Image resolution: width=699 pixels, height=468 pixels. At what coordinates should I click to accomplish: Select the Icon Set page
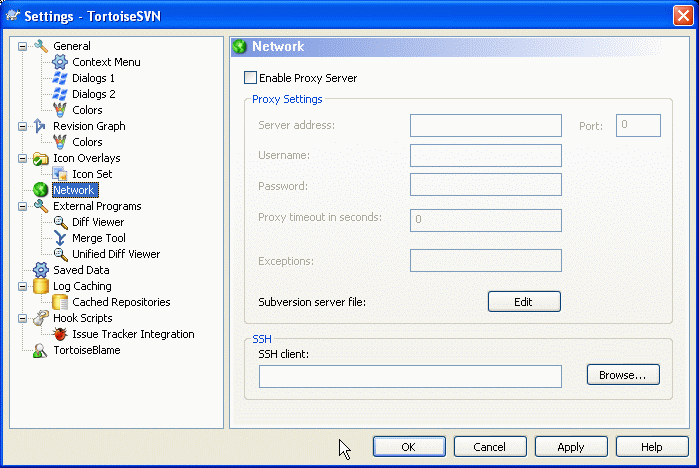tap(92, 174)
